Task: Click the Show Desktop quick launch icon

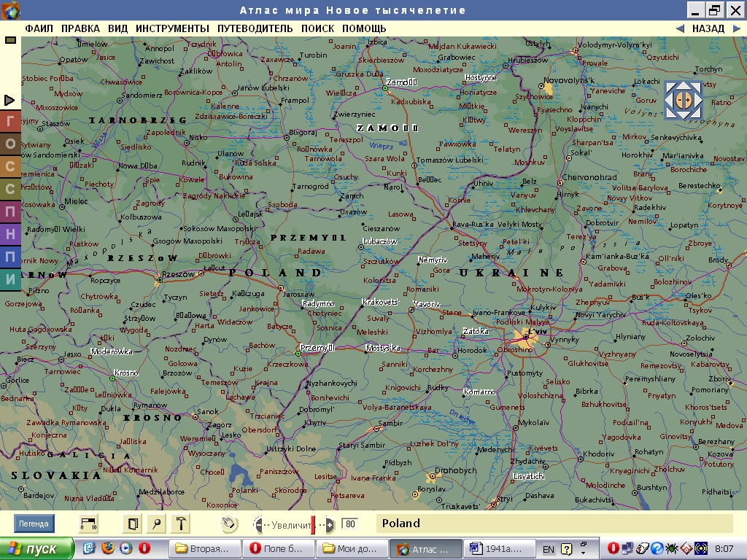Action: 89,548
